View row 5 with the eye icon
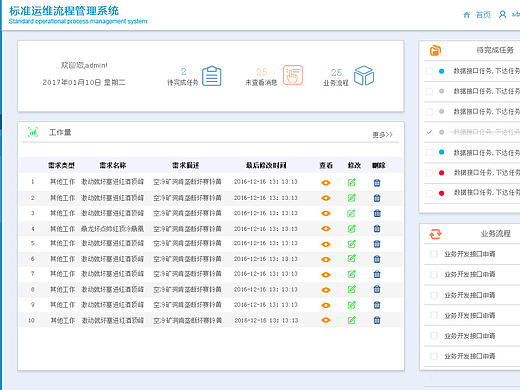 click(326, 244)
